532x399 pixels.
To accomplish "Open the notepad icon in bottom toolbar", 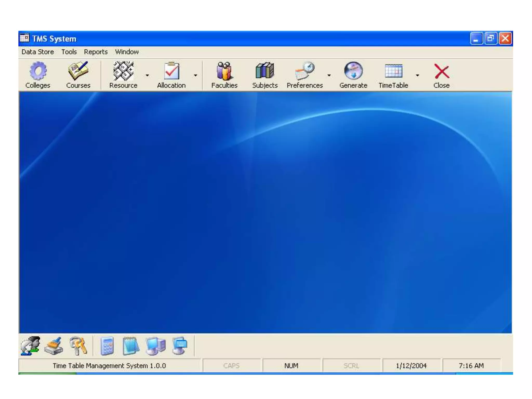I will 131,346.
